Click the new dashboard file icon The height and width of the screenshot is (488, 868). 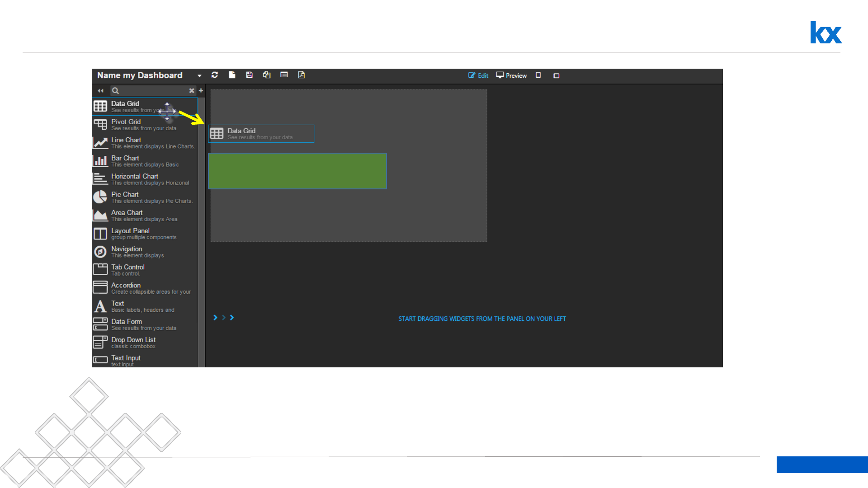click(232, 75)
